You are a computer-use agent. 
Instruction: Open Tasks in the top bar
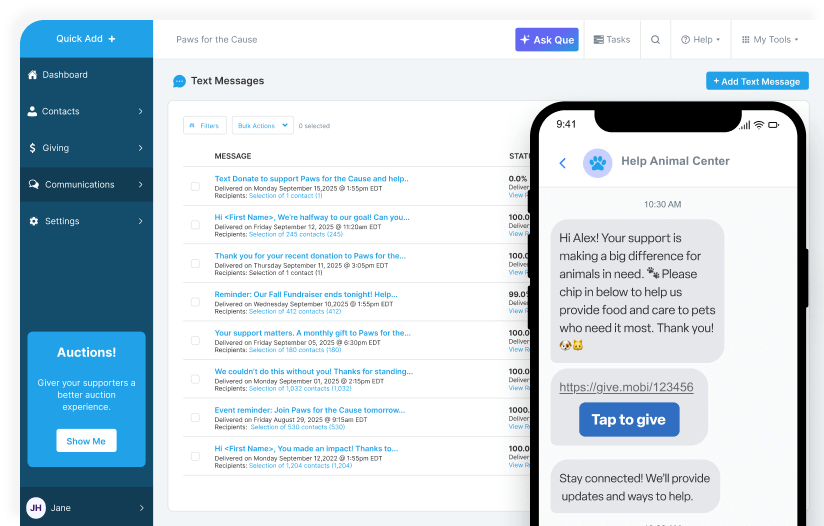click(611, 40)
